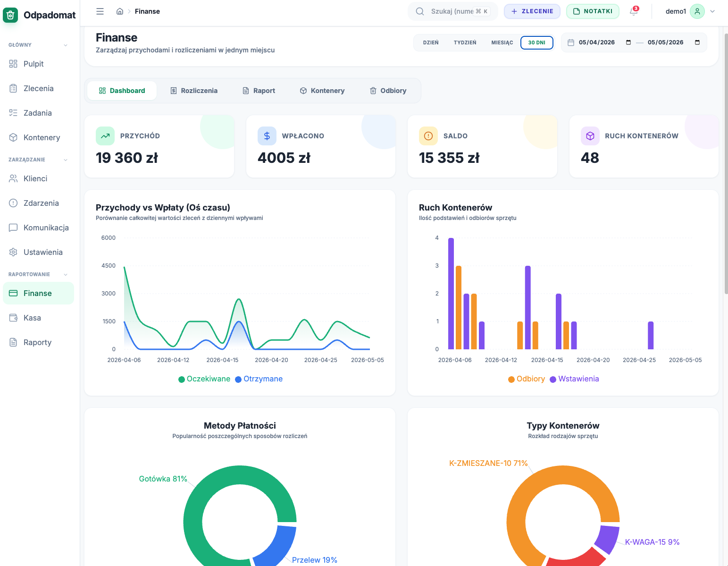Switch to the Rozliczenia tab
This screenshot has height=566, width=728.
tap(194, 91)
